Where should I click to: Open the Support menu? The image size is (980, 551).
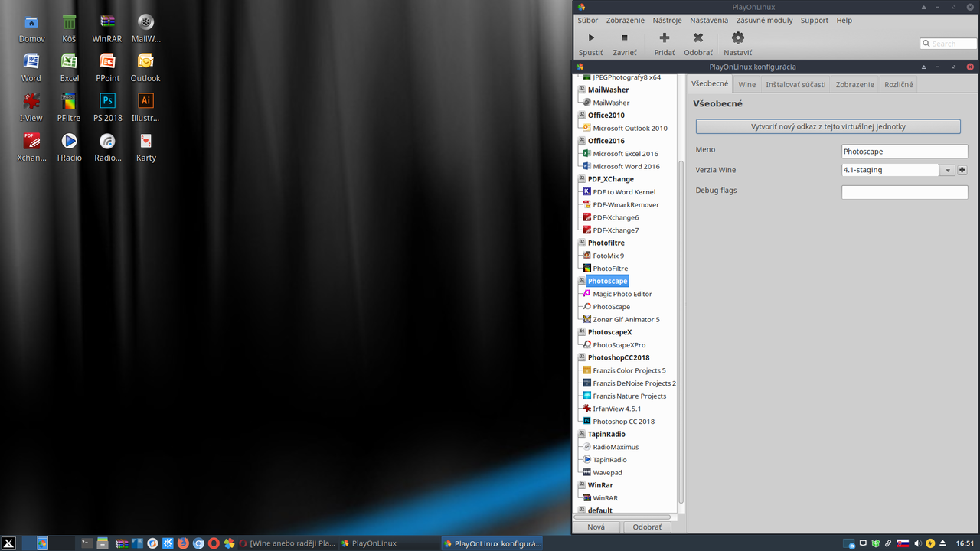click(815, 21)
